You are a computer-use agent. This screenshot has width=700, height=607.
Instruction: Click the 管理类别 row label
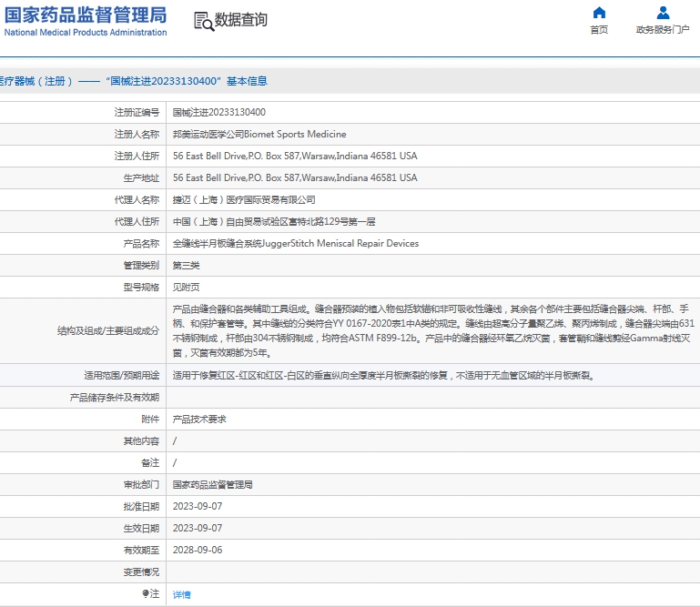click(141, 266)
